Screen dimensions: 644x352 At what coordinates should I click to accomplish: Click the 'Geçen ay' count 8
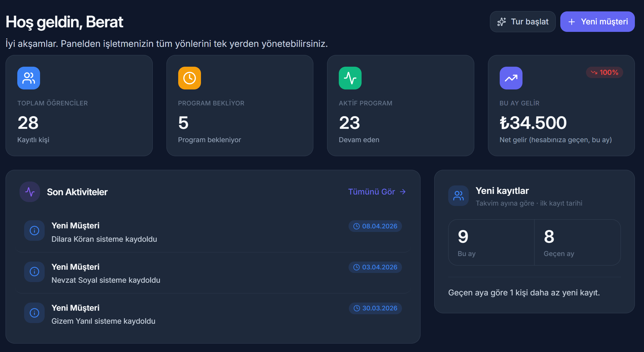click(549, 237)
